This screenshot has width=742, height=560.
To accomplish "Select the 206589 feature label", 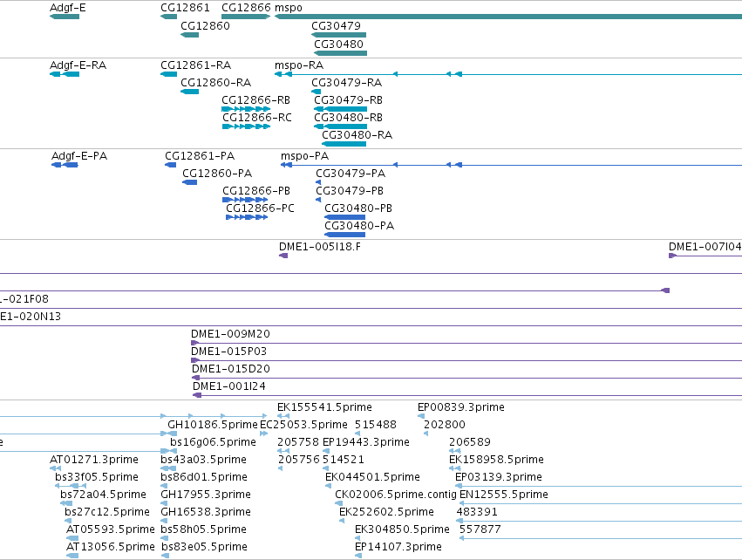I will point(470,442).
